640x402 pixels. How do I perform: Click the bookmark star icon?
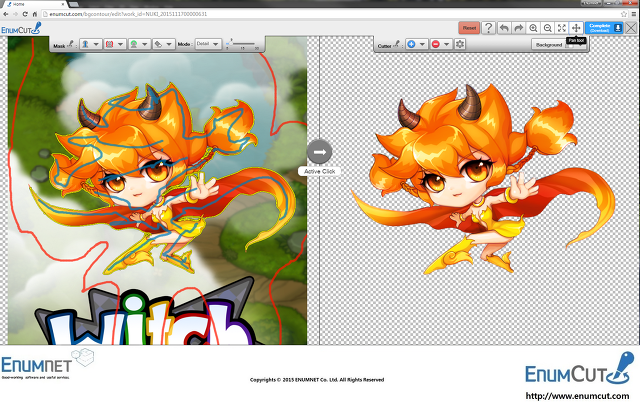[x=624, y=14]
